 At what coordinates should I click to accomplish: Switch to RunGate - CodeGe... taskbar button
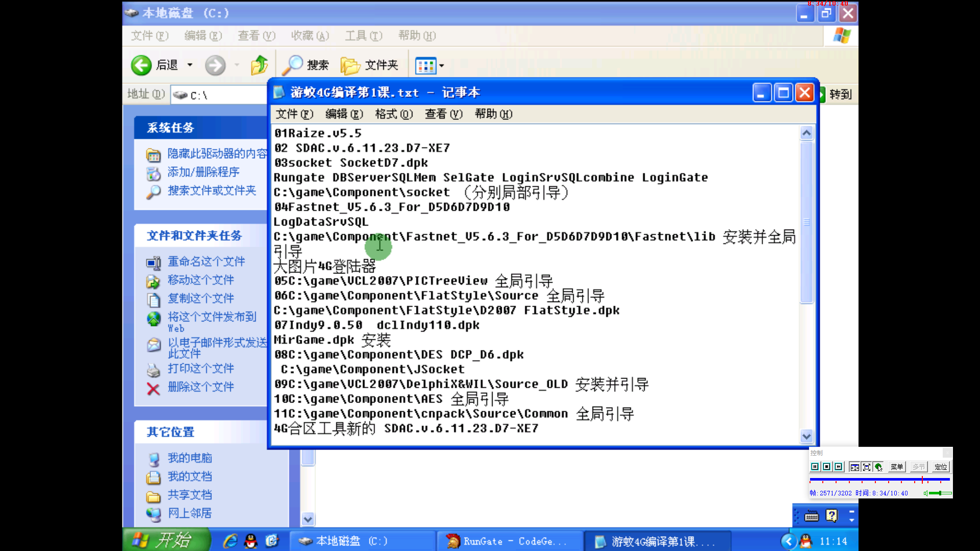pos(509,541)
